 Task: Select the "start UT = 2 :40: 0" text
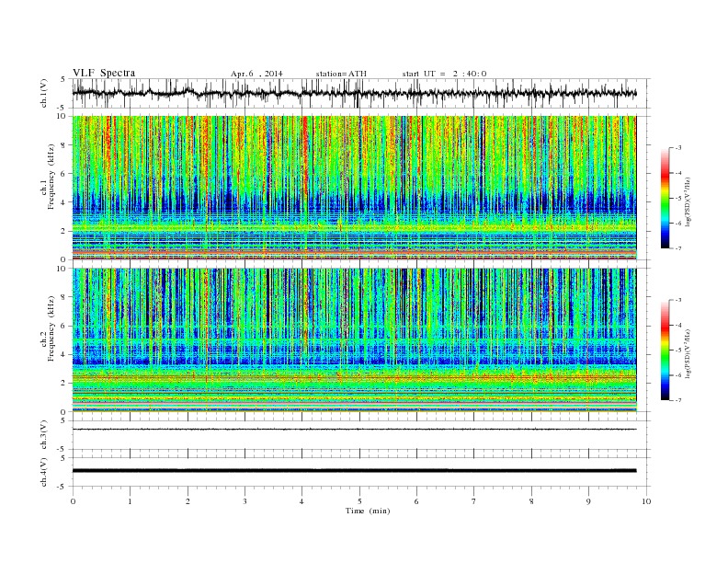[444, 74]
